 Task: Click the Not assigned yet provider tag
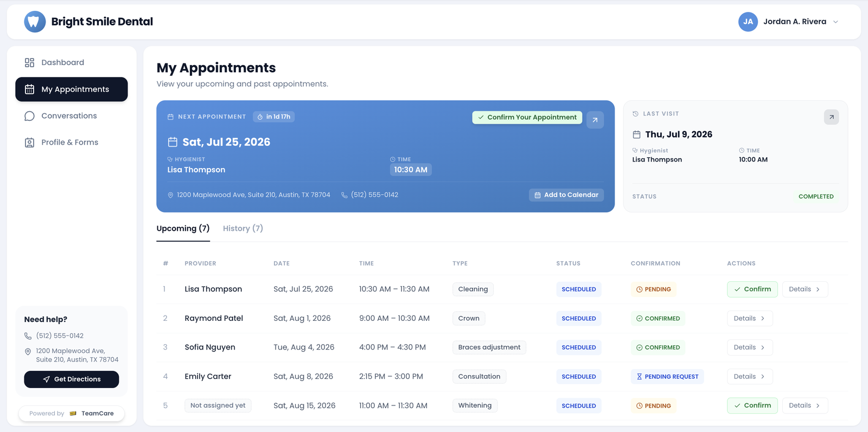pos(218,405)
